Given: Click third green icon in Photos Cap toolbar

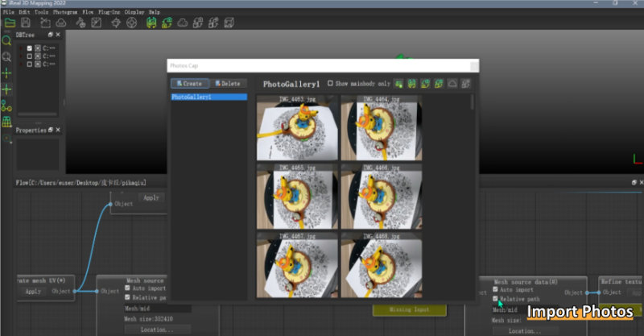Looking at the screenshot, I should point(425,84).
